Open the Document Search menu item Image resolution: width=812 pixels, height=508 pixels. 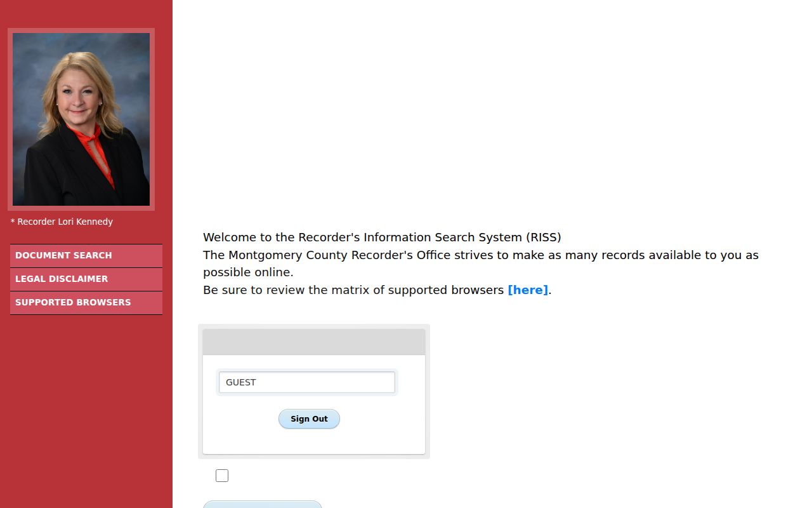click(86, 255)
